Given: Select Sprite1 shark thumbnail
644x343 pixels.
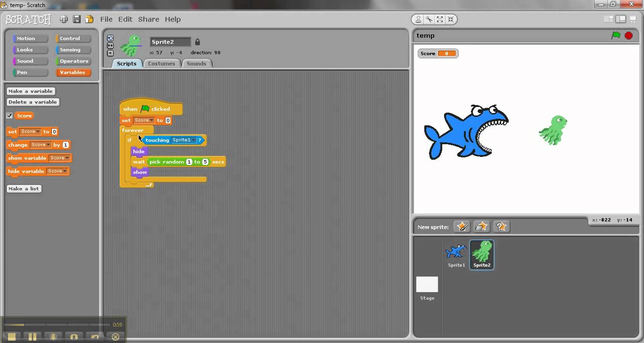Looking at the screenshot, I should (456, 254).
